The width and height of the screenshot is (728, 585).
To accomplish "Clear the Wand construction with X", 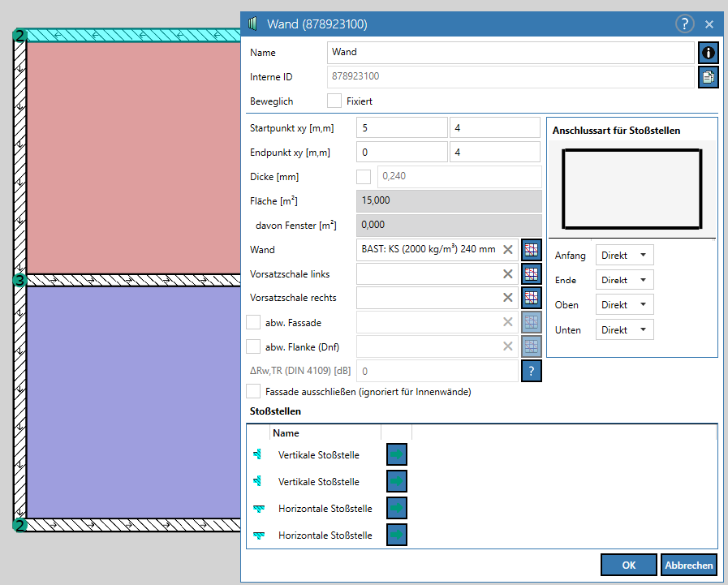I will (508, 249).
